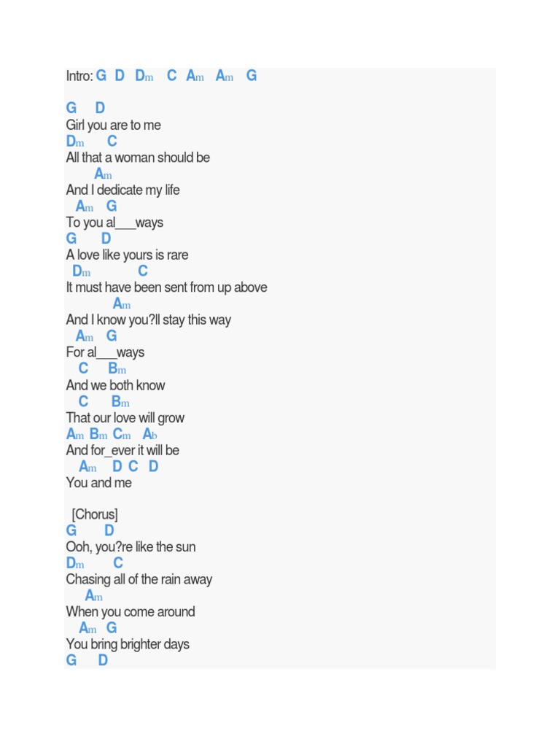Click the Ab chord link
The image size is (560, 747).
click(x=150, y=435)
